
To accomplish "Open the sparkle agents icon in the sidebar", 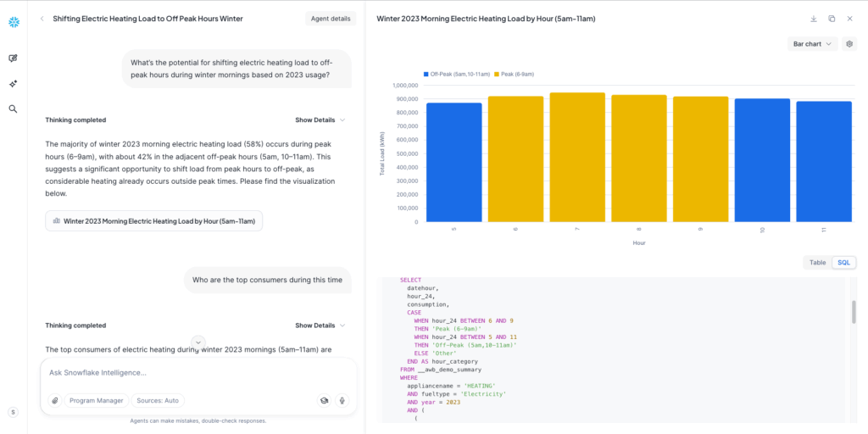I will [13, 84].
